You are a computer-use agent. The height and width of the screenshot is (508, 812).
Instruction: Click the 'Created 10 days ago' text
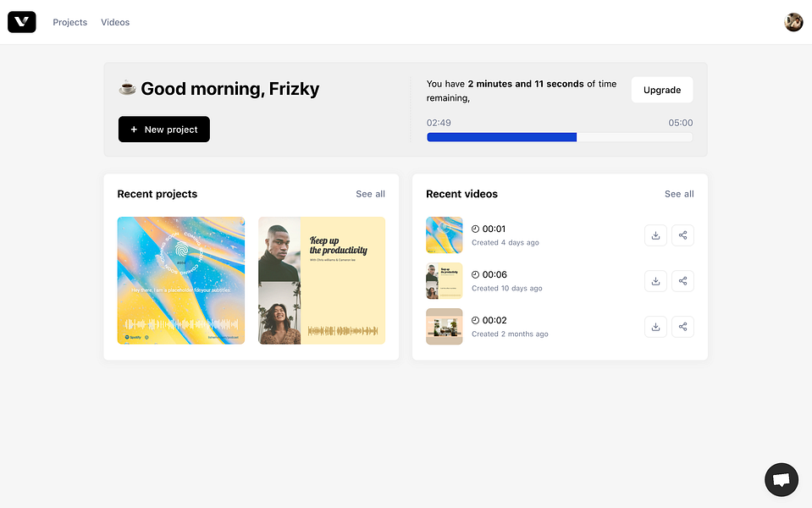[507, 288]
